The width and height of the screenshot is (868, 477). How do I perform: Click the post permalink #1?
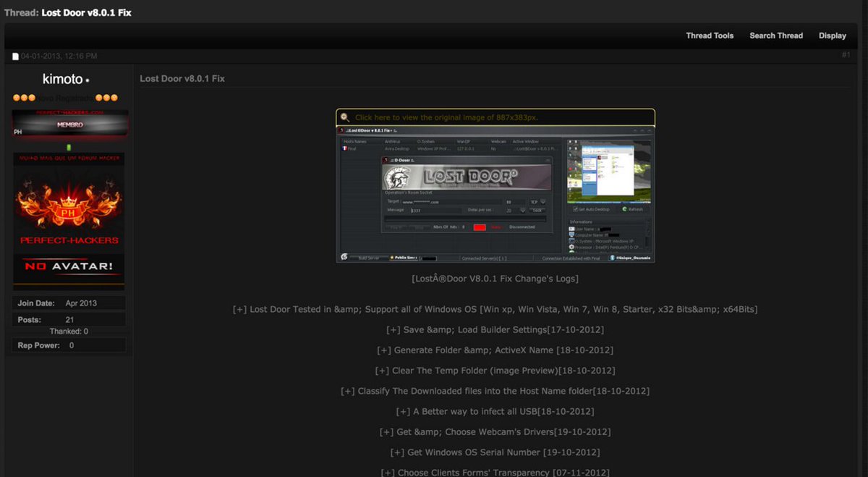pyautogui.click(x=846, y=55)
